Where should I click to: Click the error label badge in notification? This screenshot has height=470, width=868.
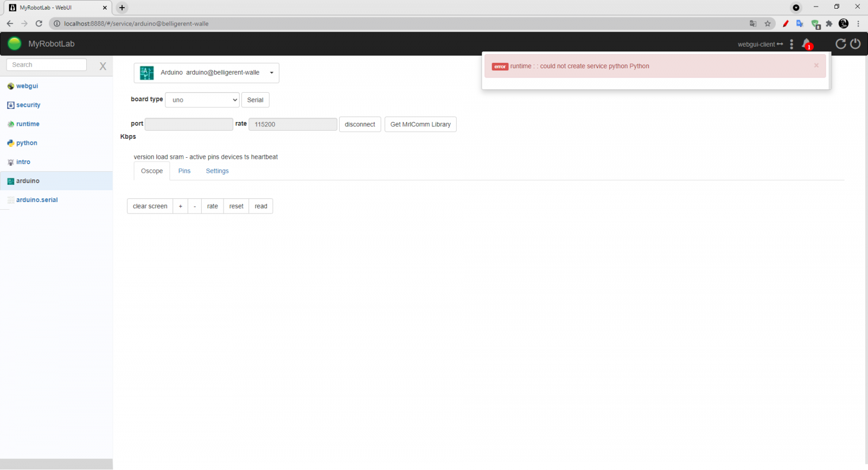pos(500,67)
